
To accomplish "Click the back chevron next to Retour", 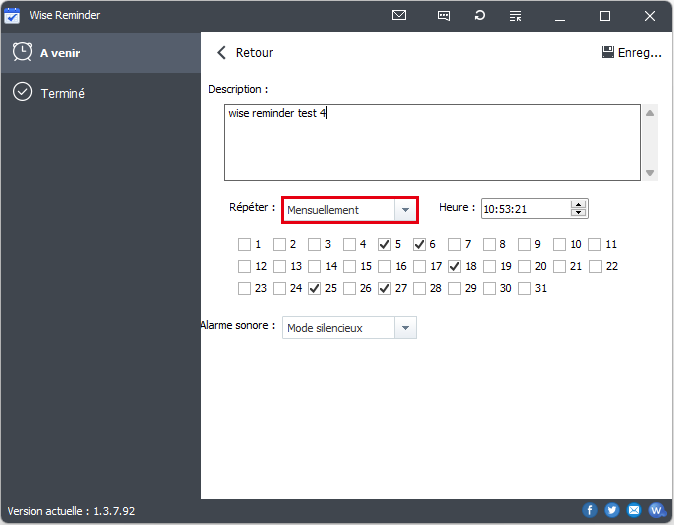I will coord(221,52).
